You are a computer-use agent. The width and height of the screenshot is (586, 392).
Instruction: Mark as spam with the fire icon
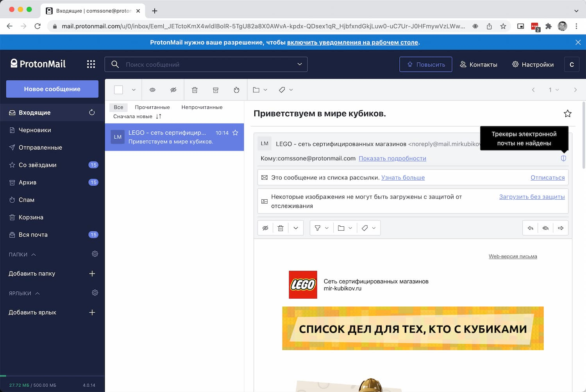(236, 90)
